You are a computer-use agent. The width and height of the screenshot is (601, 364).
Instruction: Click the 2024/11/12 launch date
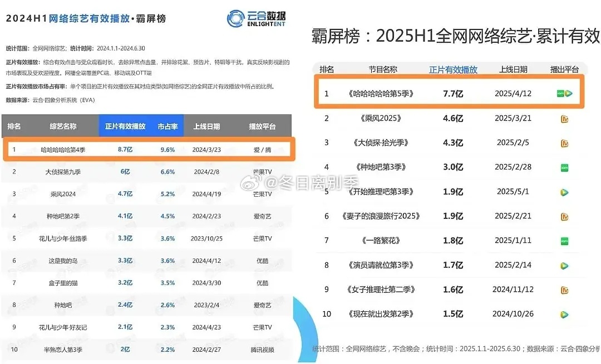(513, 290)
